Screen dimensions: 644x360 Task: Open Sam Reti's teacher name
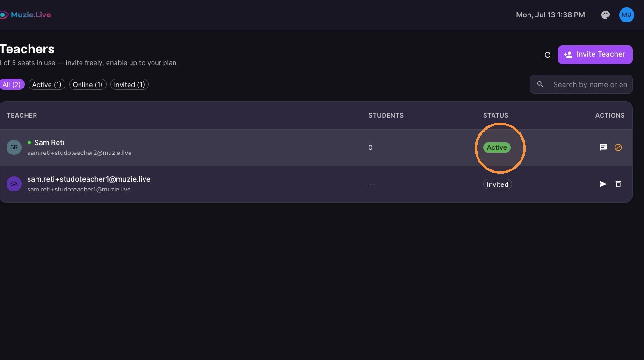pos(49,142)
